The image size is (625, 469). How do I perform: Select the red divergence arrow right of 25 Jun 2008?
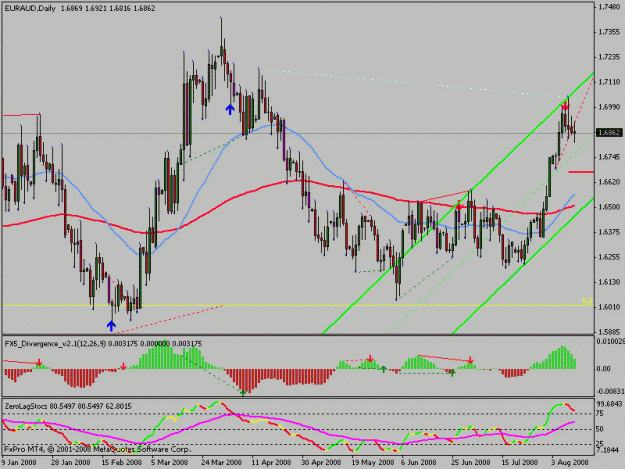[x=471, y=360]
